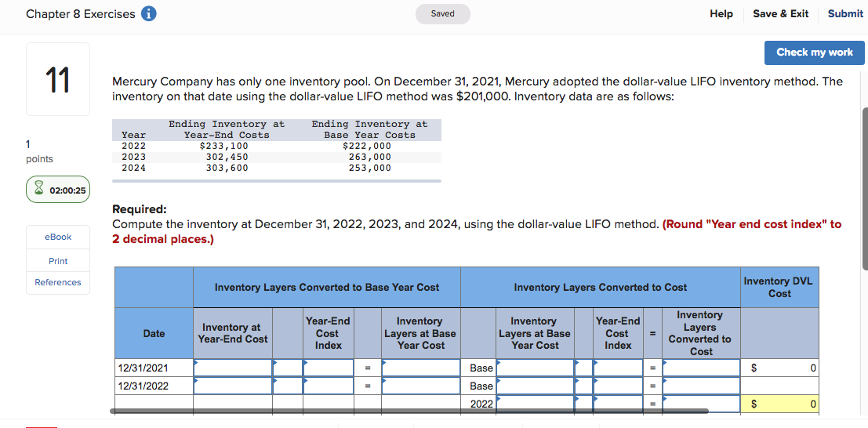Click the 253,000 base year cost value
The image size is (868, 428).
point(369,168)
